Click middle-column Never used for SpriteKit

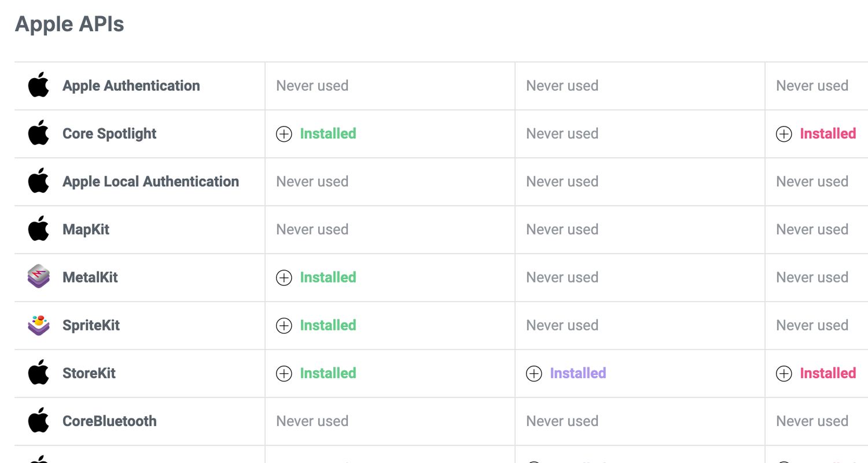562,325
